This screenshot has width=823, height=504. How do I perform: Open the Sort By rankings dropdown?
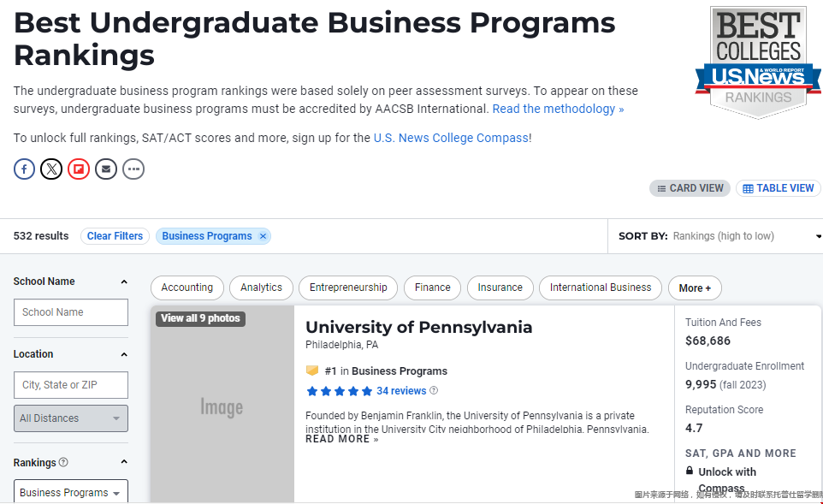point(719,236)
